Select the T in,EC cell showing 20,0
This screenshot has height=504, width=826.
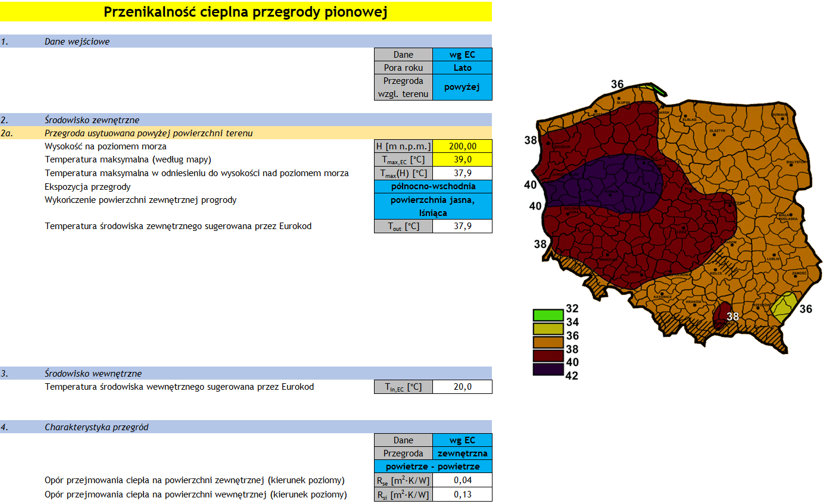[x=462, y=387]
